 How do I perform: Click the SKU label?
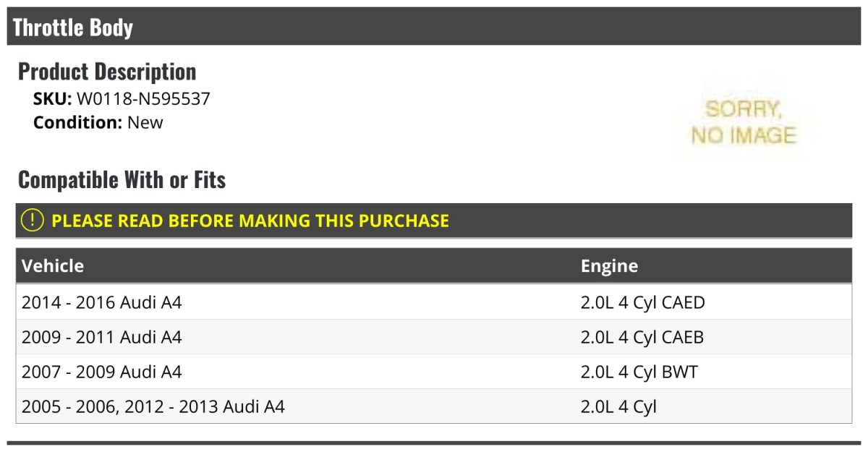point(53,99)
